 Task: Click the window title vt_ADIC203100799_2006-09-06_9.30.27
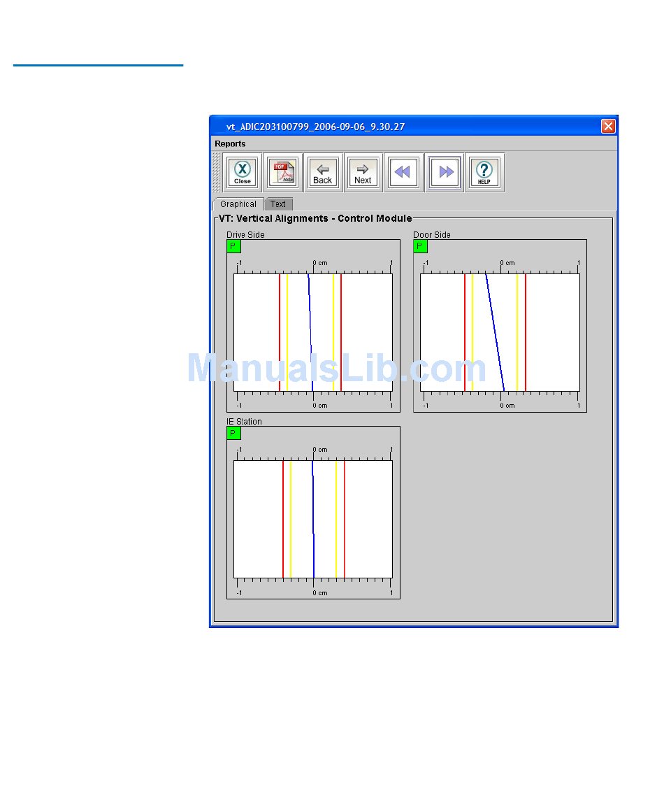pos(315,127)
